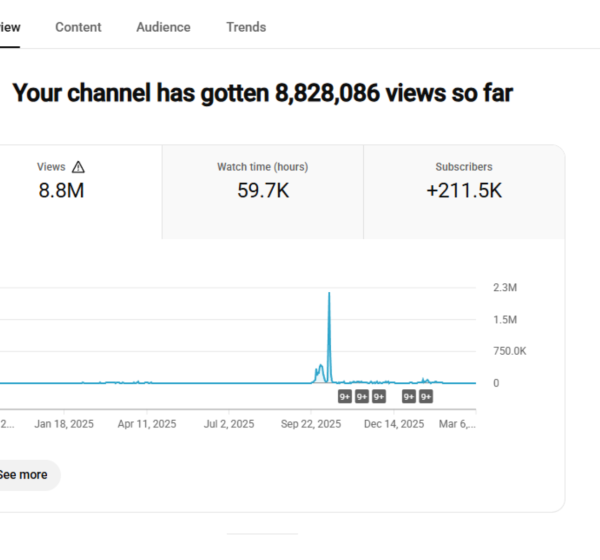Click the warning triangle beside Views
This screenshot has width=600, height=560.
coord(79,168)
